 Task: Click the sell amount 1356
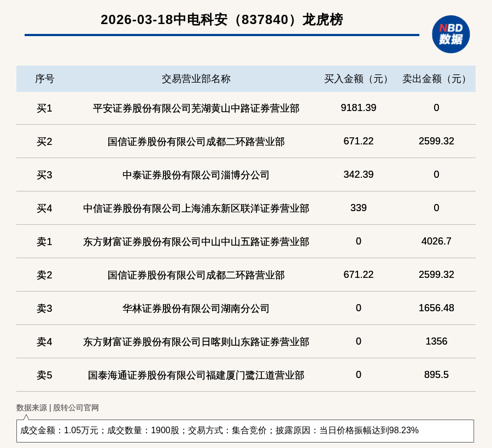[436, 341]
